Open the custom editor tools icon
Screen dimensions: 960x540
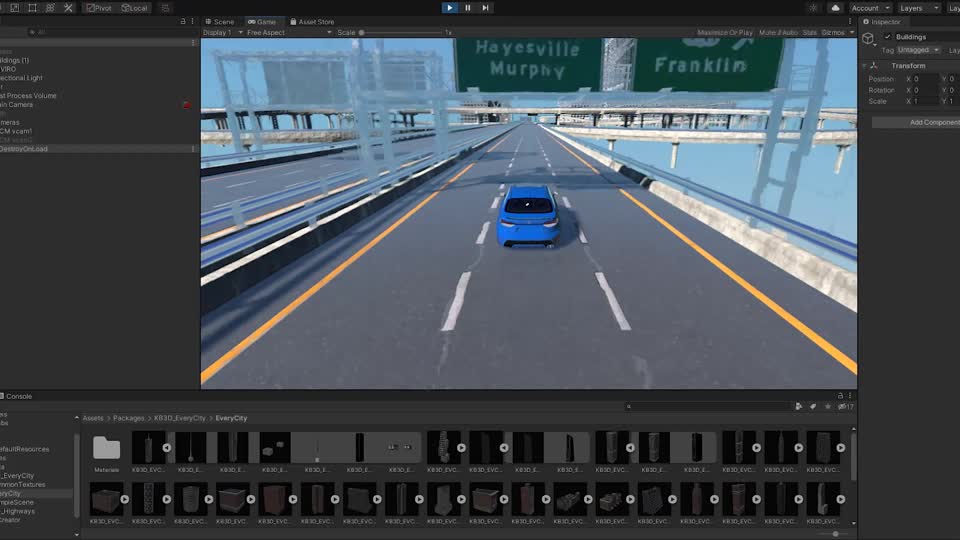[x=68, y=8]
